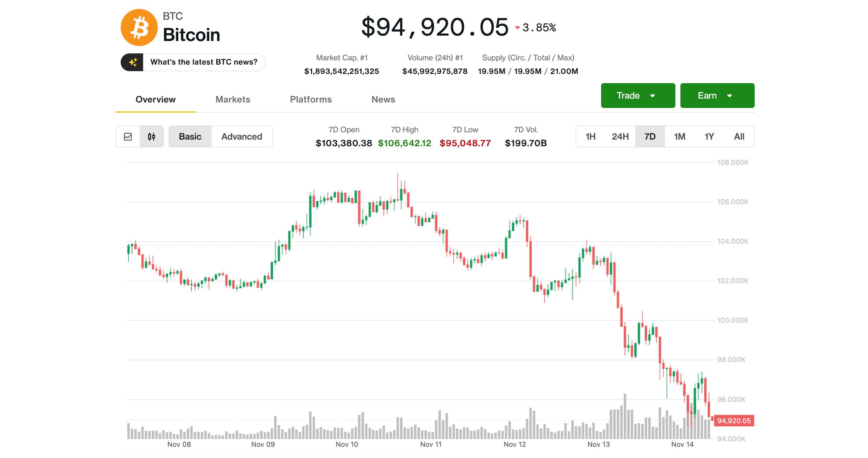Click the red price-drop triangle indicator
Viewport: 868px width, 458px height.
coord(517,27)
